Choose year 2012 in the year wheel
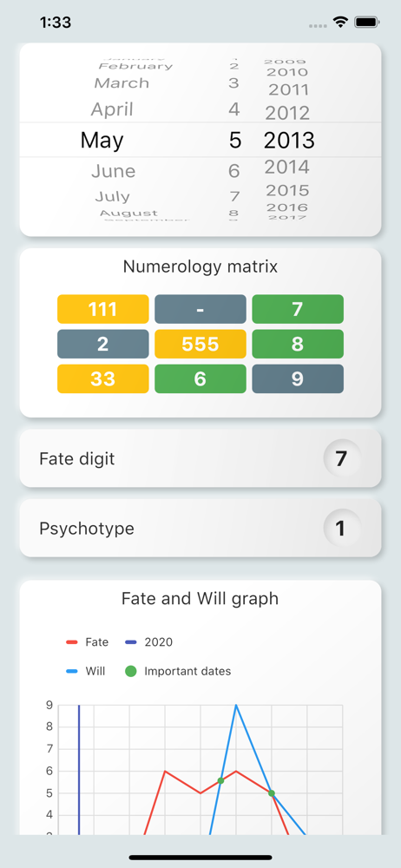This screenshot has height=868, width=401. (x=287, y=114)
